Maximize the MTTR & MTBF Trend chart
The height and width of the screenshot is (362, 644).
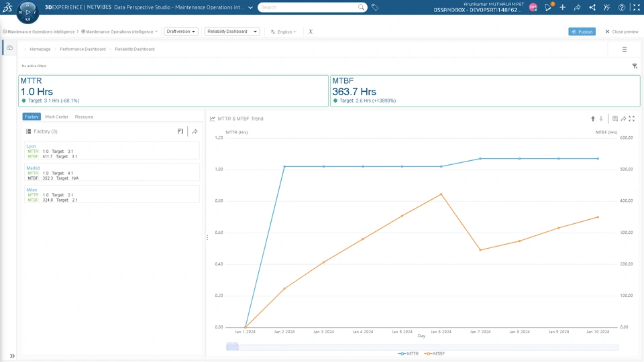click(x=632, y=119)
